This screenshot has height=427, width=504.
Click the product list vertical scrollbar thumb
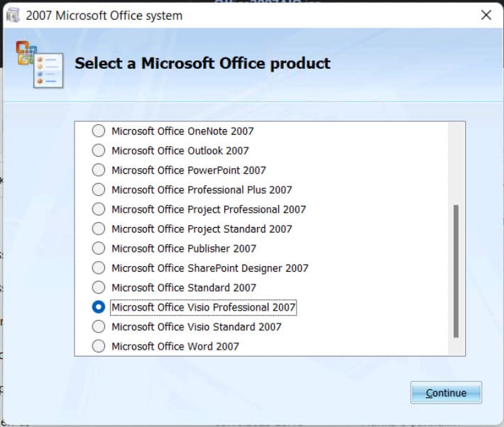click(x=456, y=271)
